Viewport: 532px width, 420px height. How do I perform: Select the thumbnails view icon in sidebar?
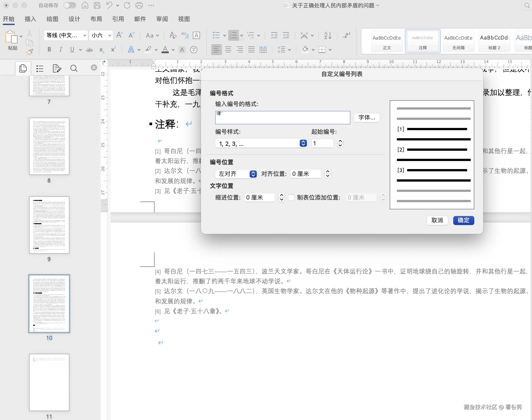click(x=23, y=68)
